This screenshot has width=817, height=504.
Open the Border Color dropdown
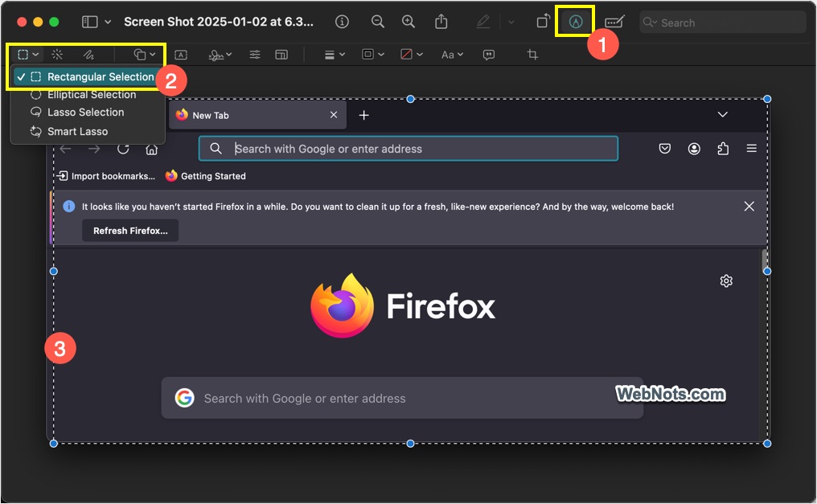373,54
